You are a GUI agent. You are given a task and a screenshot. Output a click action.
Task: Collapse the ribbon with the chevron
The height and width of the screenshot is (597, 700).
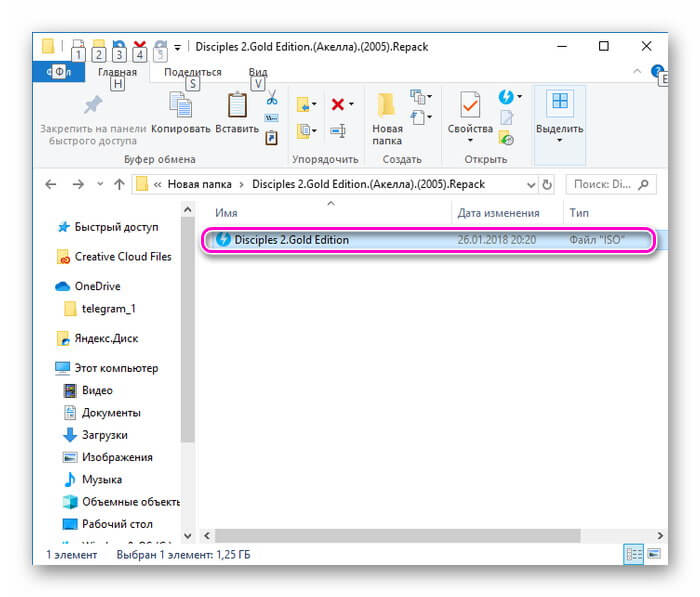pos(638,72)
